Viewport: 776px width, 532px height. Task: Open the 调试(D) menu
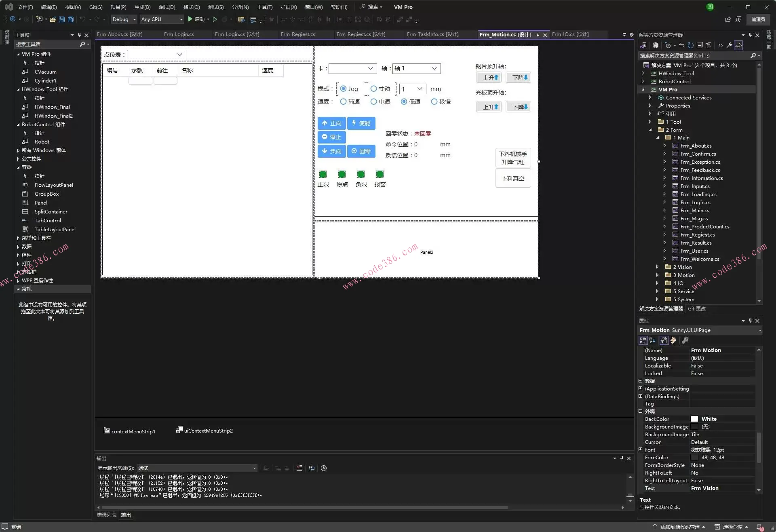pyautogui.click(x=167, y=7)
